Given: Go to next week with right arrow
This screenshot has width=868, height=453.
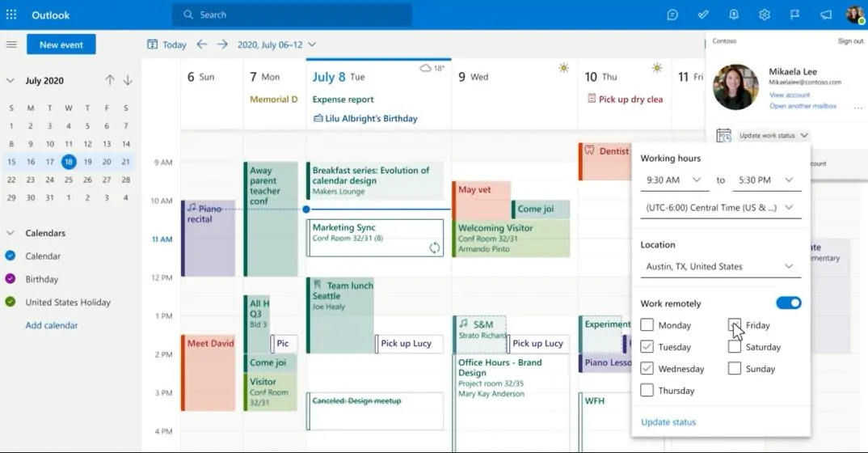Looking at the screenshot, I should [x=222, y=44].
